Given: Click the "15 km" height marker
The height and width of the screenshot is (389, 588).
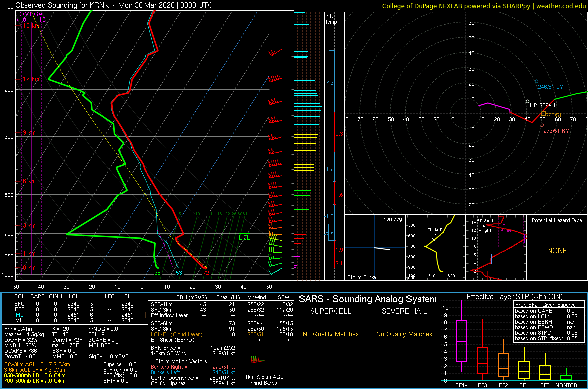Looking at the screenshot, I should click(x=30, y=25).
